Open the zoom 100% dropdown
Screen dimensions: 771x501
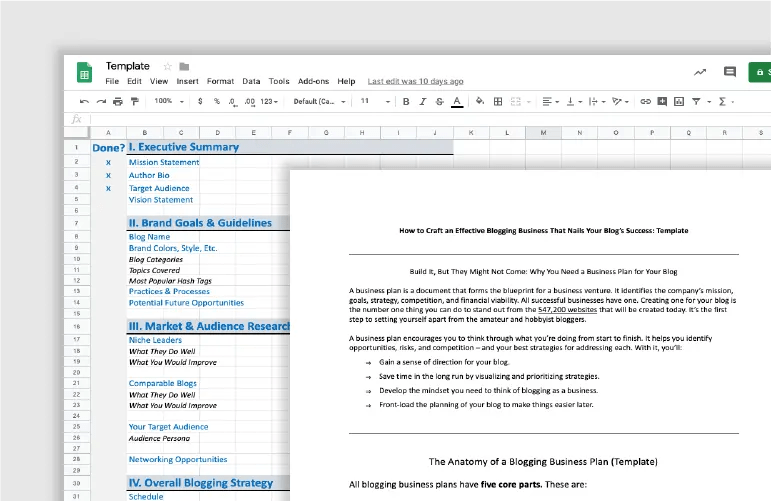click(169, 101)
